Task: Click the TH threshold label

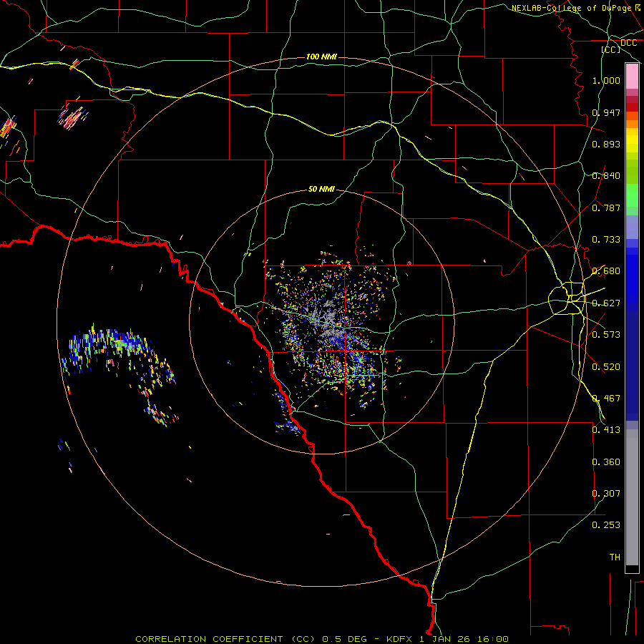Action: [615, 557]
